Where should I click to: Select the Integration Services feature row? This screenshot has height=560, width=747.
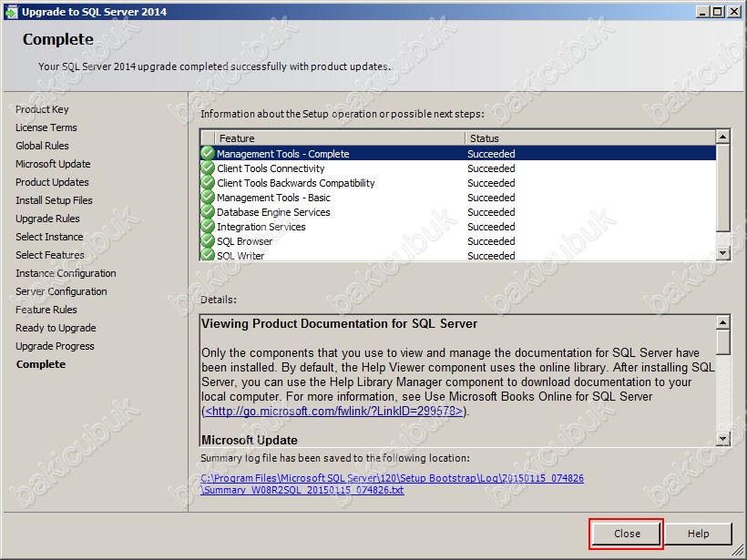pyautogui.click(x=458, y=227)
